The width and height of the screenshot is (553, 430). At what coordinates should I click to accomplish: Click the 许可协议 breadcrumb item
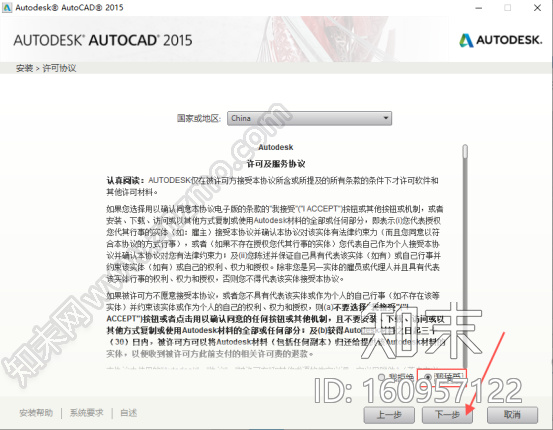[59, 68]
